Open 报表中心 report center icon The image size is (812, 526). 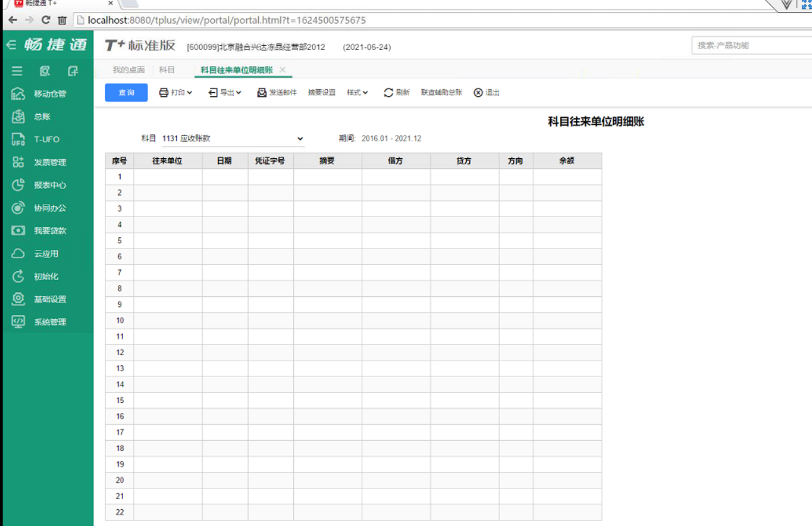point(18,185)
